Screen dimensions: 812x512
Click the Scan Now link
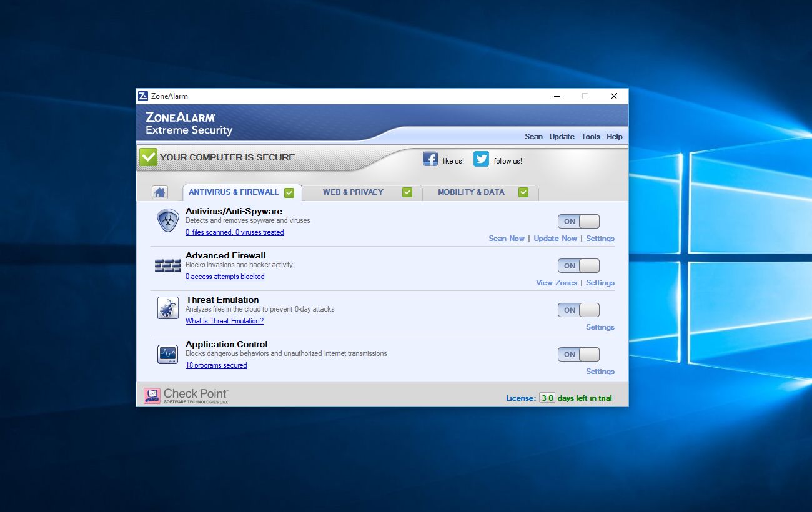click(507, 239)
